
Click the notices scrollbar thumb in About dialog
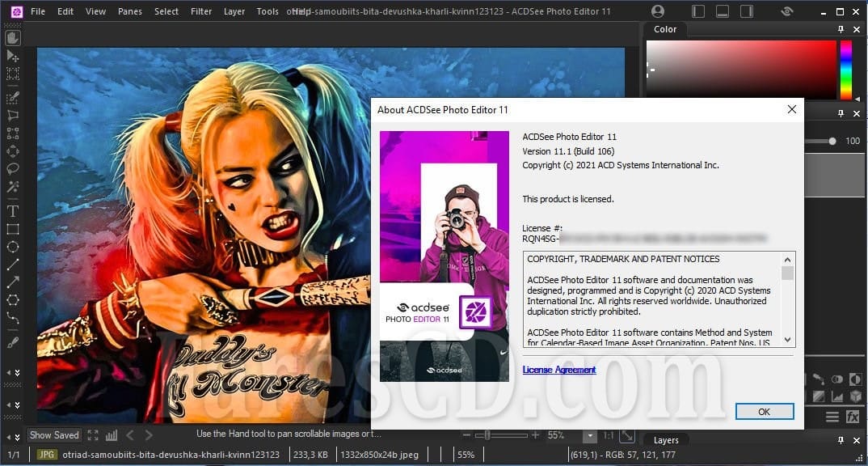click(787, 273)
